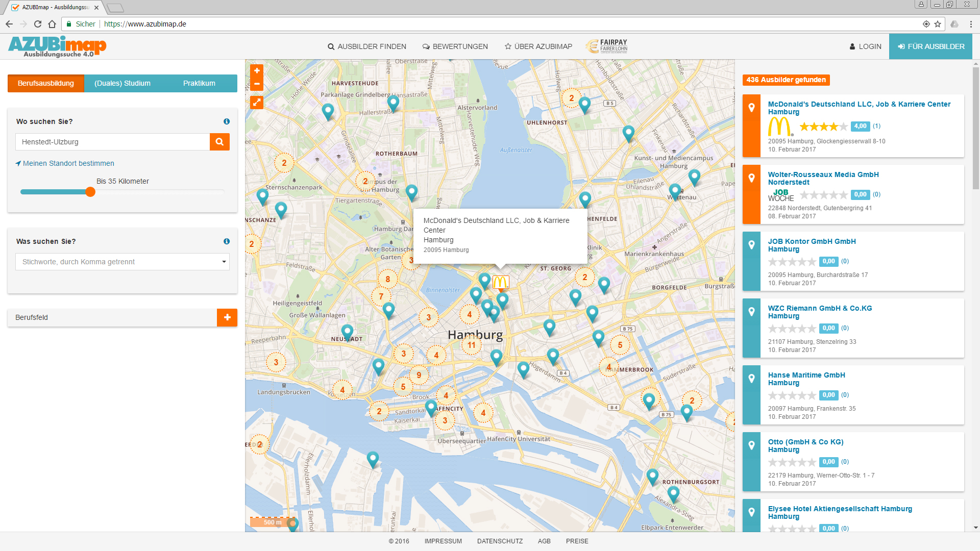The width and height of the screenshot is (980, 551).
Task: Click the FÜR AUSBILDER button
Action: point(930,46)
